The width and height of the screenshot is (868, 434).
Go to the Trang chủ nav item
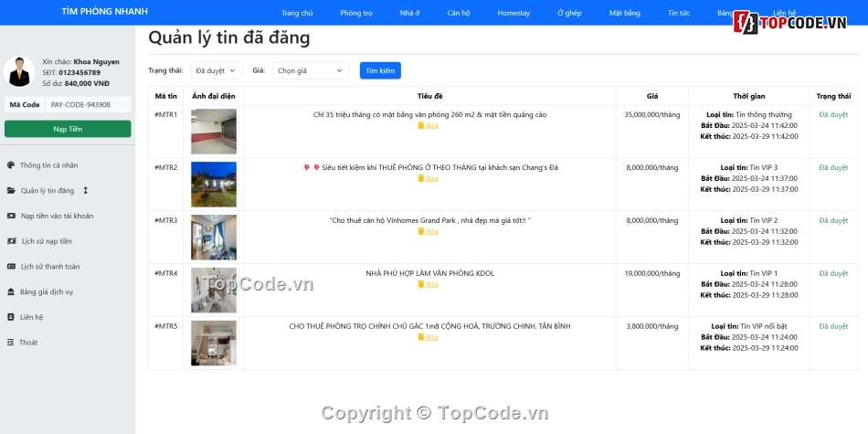point(297,14)
